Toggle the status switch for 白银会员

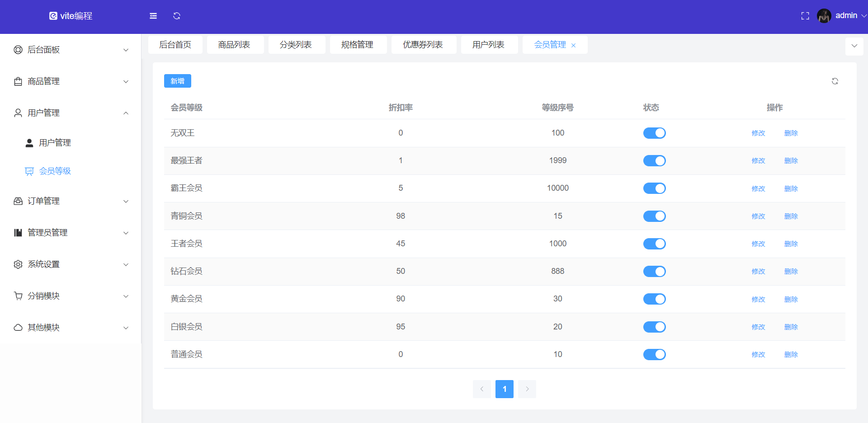[x=654, y=327]
